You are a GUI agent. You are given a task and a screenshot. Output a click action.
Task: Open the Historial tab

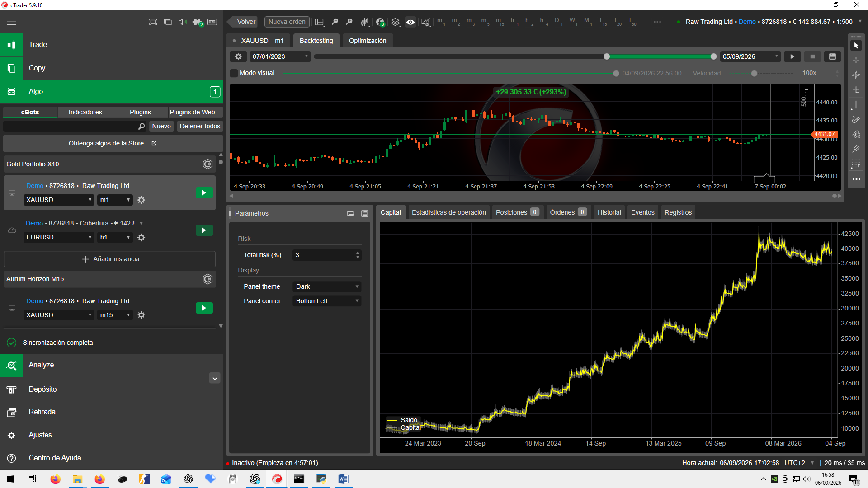[x=609, y=212]
